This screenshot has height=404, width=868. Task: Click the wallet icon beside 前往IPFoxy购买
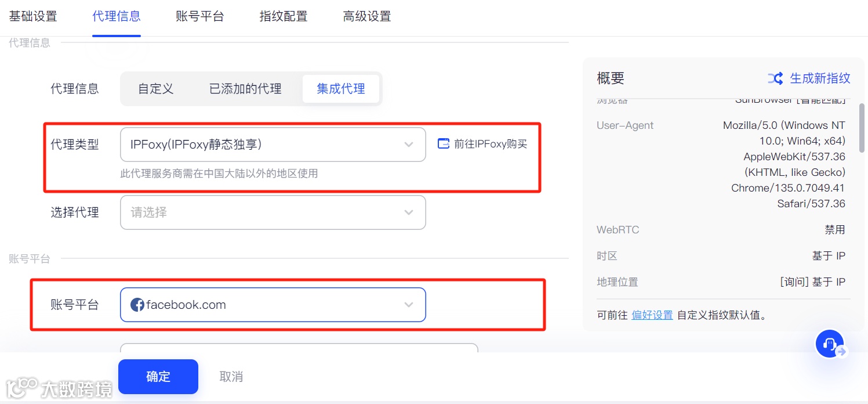(444, 144)
